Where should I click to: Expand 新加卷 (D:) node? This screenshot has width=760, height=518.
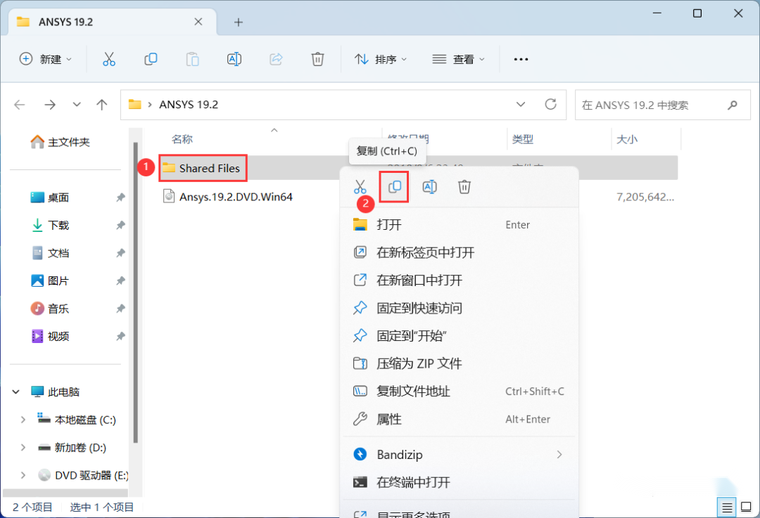point(23,447)
